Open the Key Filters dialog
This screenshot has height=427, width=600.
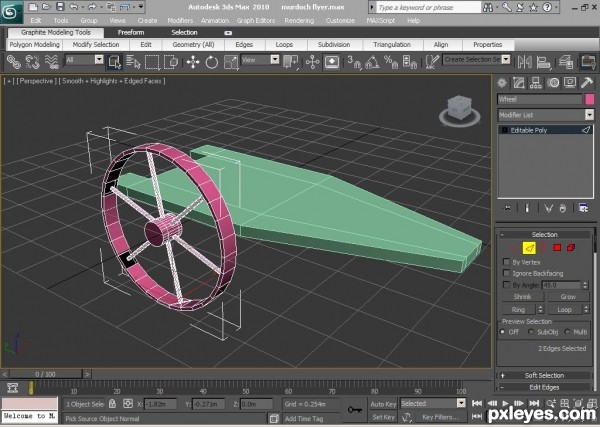pyautogui.click(x=440, y=417)
